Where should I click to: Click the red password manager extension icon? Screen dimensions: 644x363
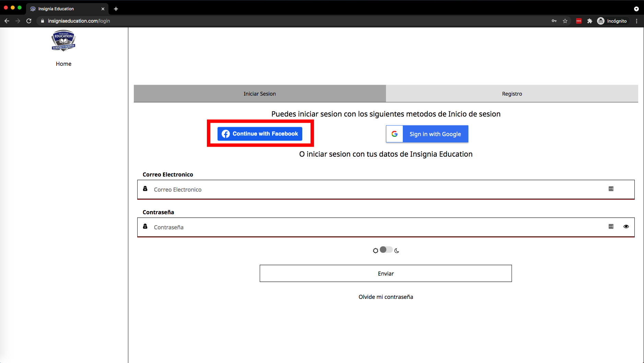[x=579, y=21]
